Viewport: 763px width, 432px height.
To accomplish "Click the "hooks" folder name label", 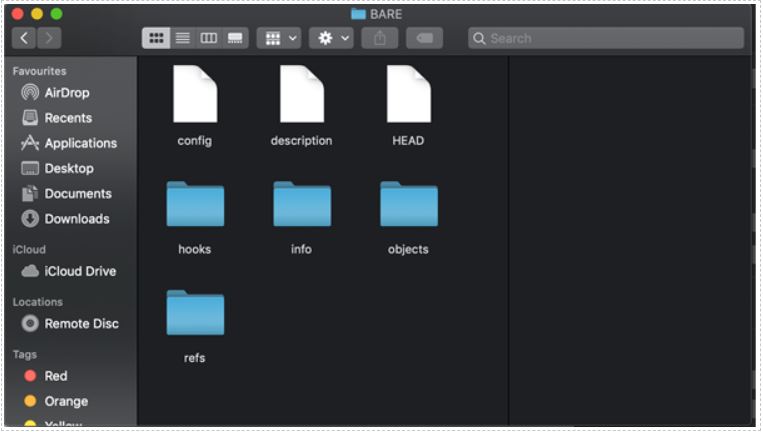I will pyautogui.click(x=195, y=250).
